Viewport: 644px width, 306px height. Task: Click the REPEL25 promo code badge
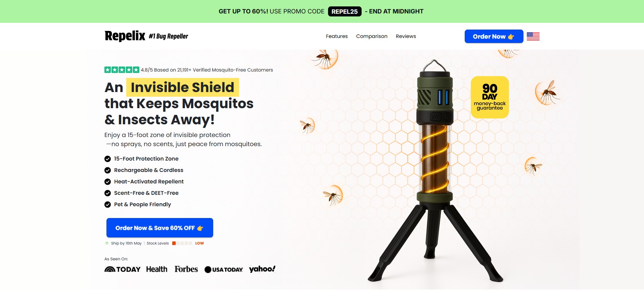coord(344,11)
